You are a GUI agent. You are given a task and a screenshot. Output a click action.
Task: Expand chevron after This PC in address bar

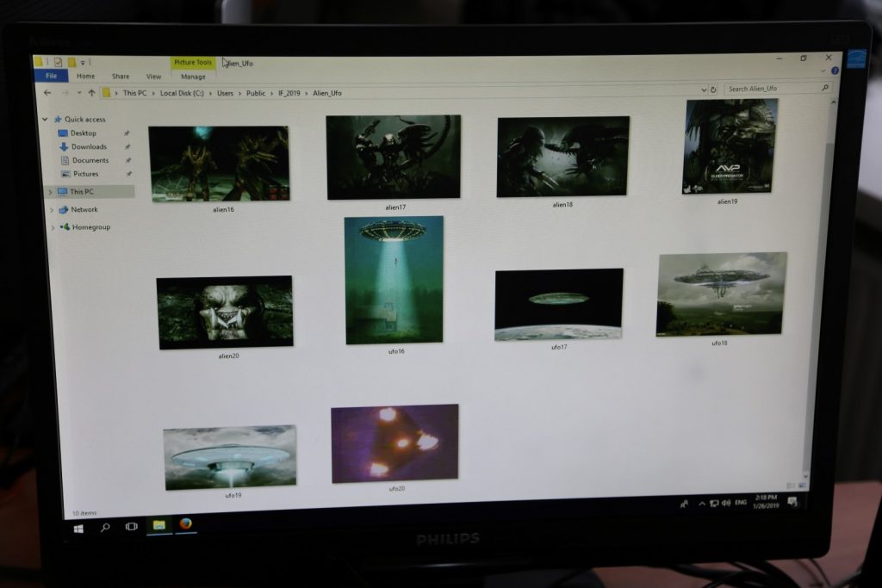153,93
